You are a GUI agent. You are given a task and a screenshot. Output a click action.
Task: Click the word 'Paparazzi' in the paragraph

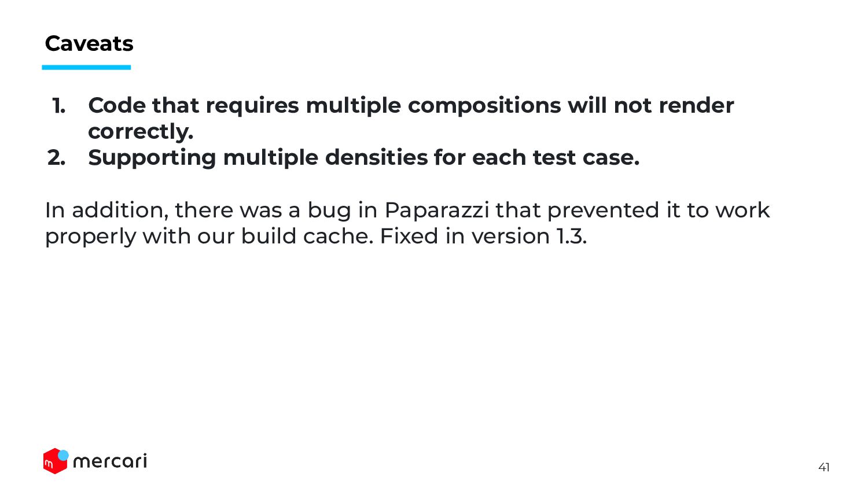(437, 210)
